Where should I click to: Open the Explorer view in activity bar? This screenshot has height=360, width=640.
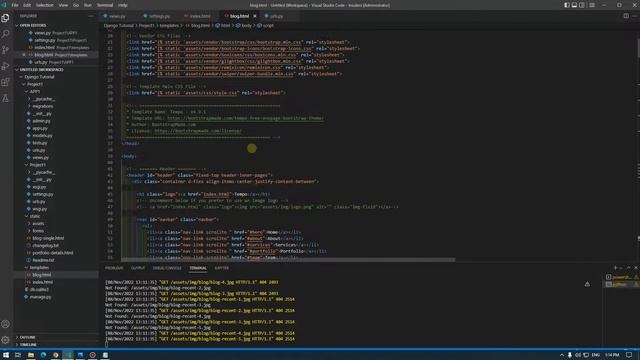(5, 18)
